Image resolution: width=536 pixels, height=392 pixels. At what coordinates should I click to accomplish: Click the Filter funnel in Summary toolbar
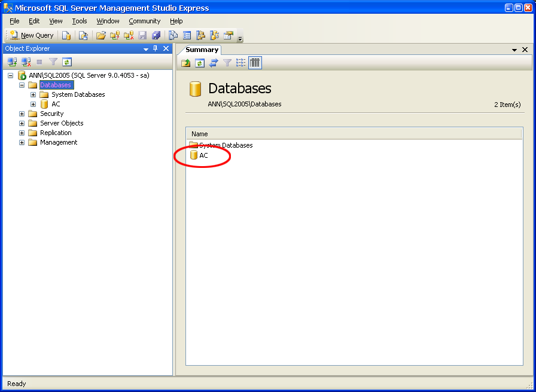coord(227,63)
